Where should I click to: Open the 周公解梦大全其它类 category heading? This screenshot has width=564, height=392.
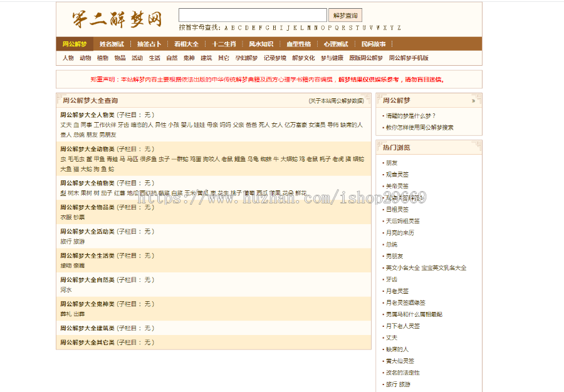(x=87, y=343)
